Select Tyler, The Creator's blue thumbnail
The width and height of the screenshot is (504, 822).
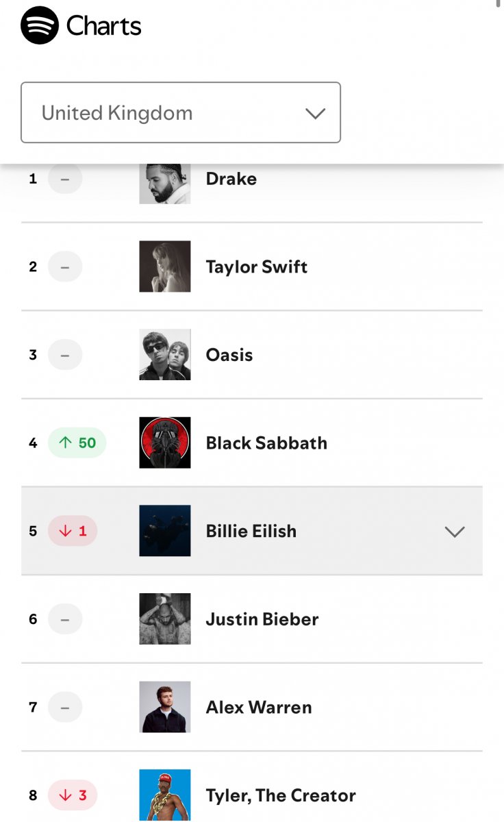click(165, 795)
